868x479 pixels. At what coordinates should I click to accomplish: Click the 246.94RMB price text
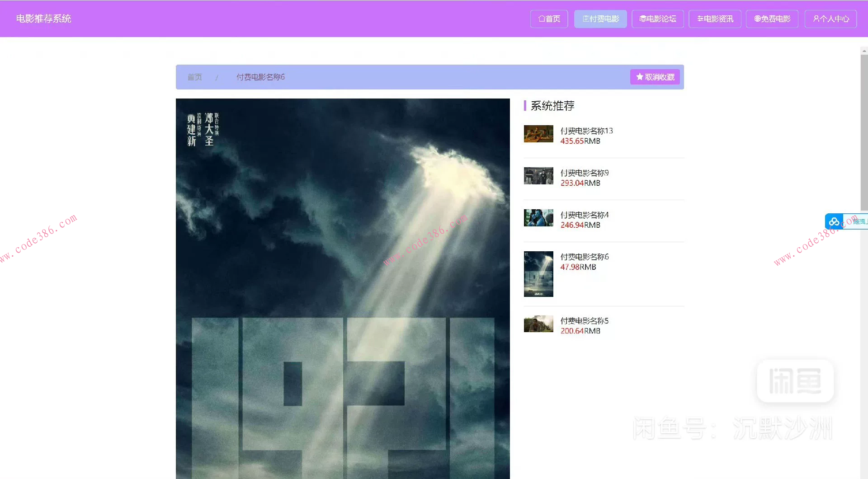point(580,225)
